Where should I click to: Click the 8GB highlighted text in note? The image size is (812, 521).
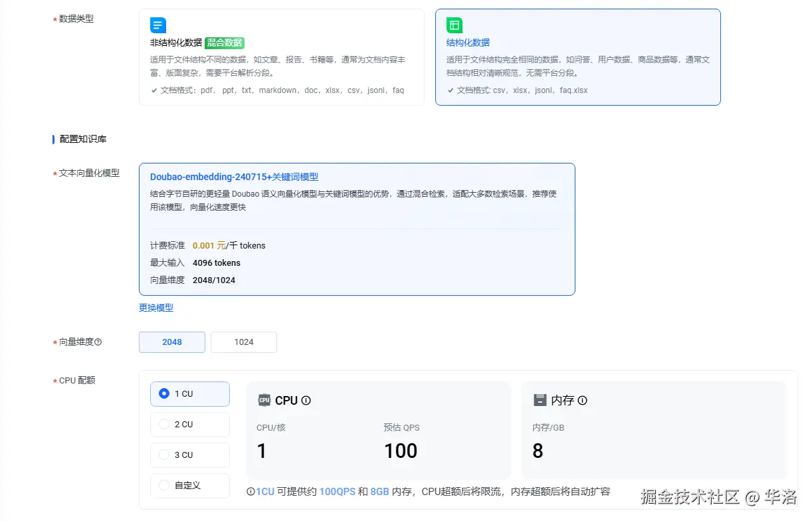(x=379, y=492)
